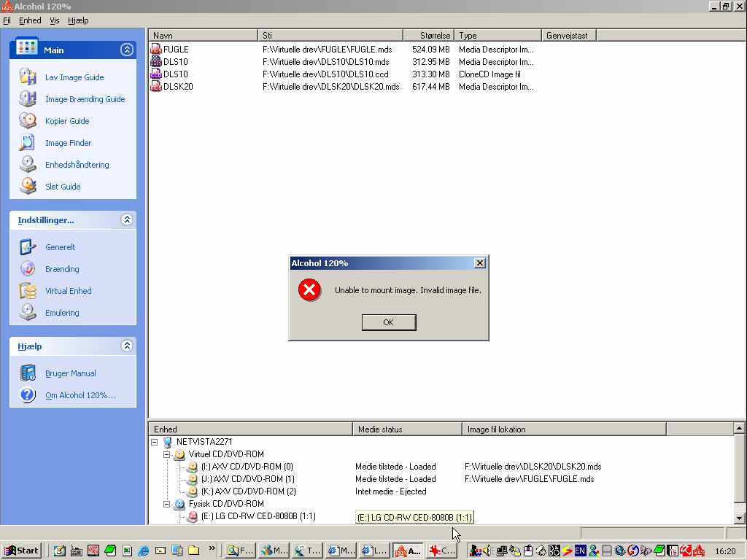Click the Sti column header
747x560 pixels.
pyautogui.click(x=330, y=35)
